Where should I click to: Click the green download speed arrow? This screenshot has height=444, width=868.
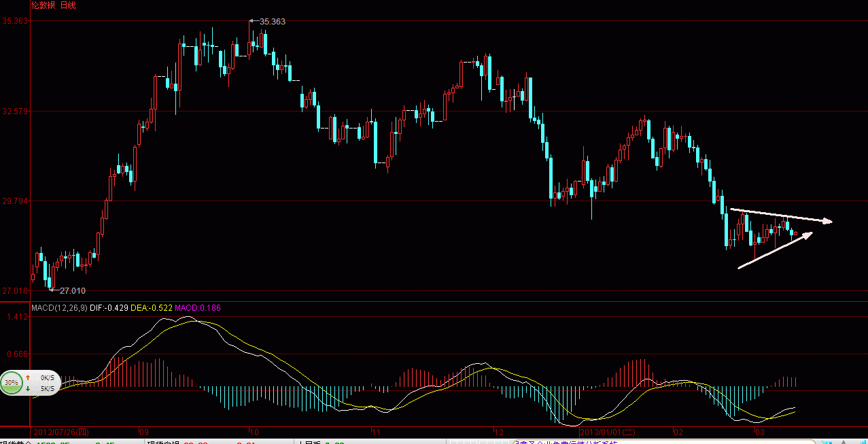coord(28,389)
